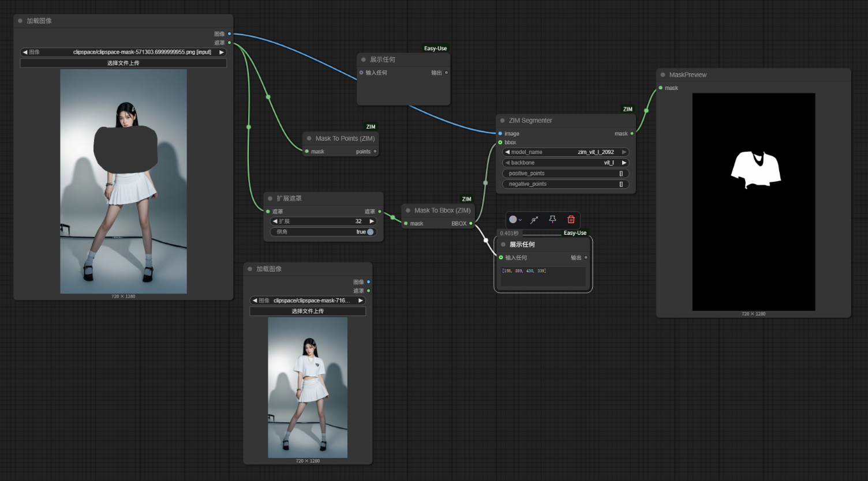Click the bypass node icon in selection toolbar

pos(534,219)
